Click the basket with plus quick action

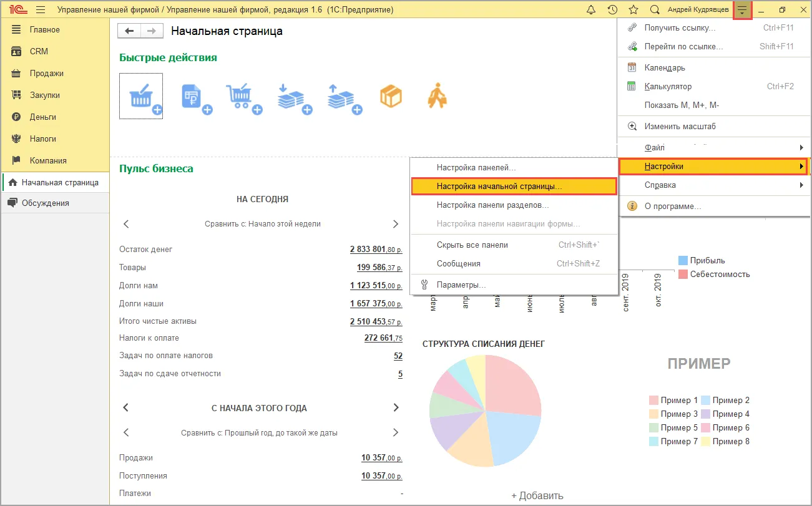point(141,96)
